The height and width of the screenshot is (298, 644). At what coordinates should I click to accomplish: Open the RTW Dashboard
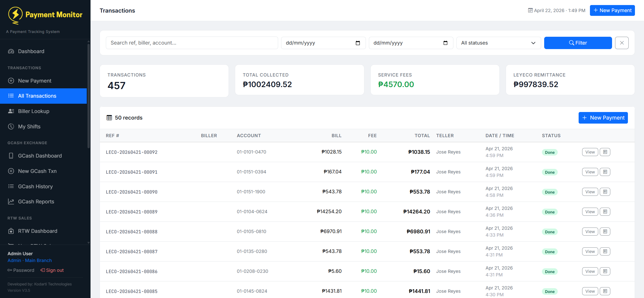tap(37, 231)
